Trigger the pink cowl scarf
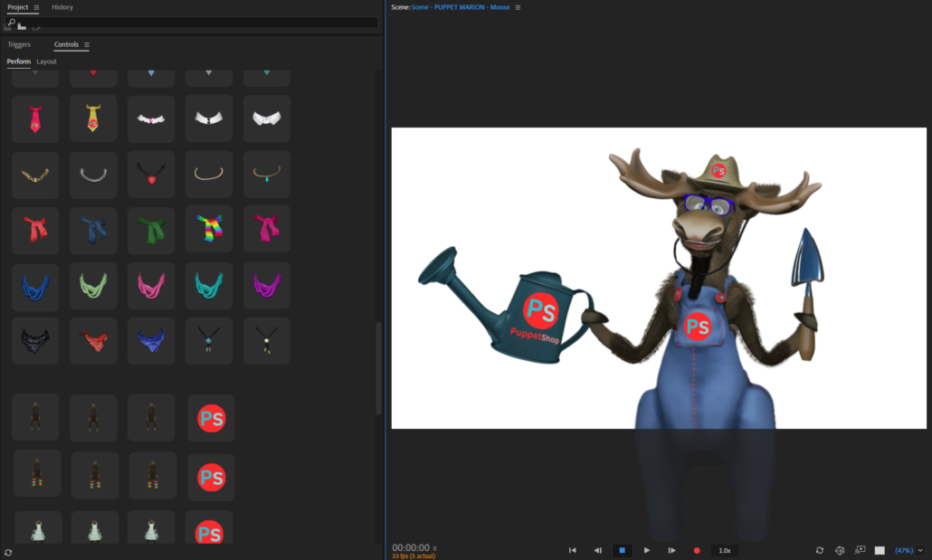932x560 pixels. pos(151,286)
